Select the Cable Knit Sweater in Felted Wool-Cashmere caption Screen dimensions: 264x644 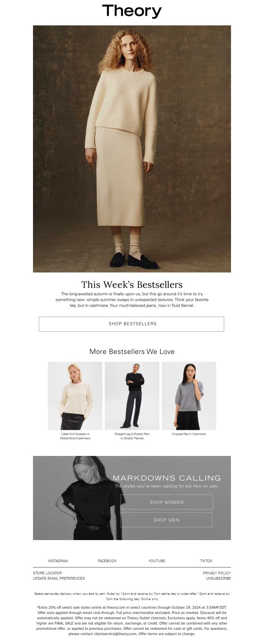click(75, 436)
